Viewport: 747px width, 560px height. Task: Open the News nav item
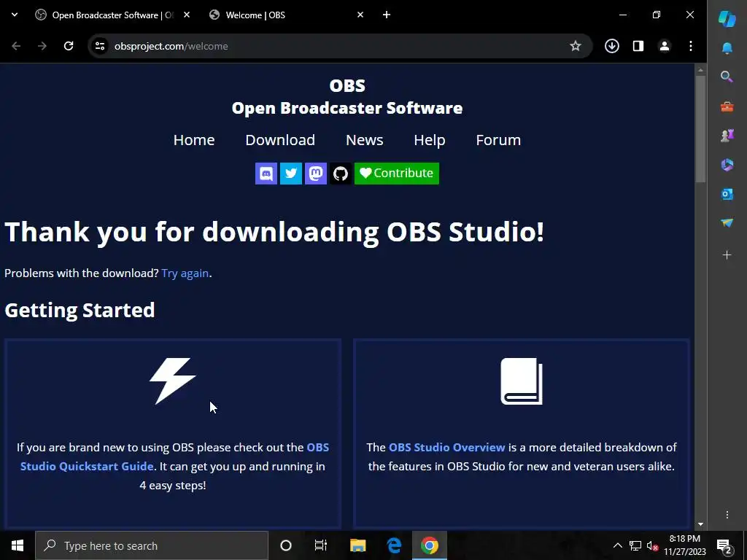[x=365, y=140]
